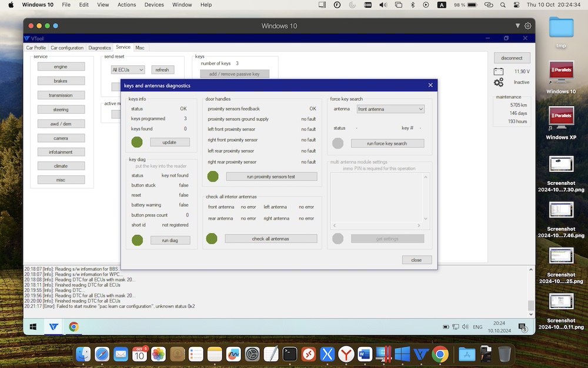This screenshot has width=588, height=368.
Task: Open Chrome from the Windows taskbar
Action: coord(73,327)
